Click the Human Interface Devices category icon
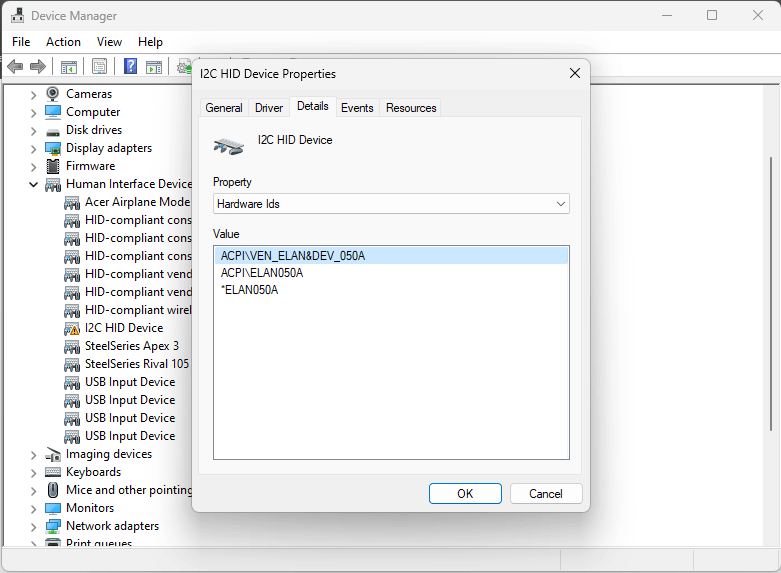Screen dimensions: 781x573 point(53,185)
